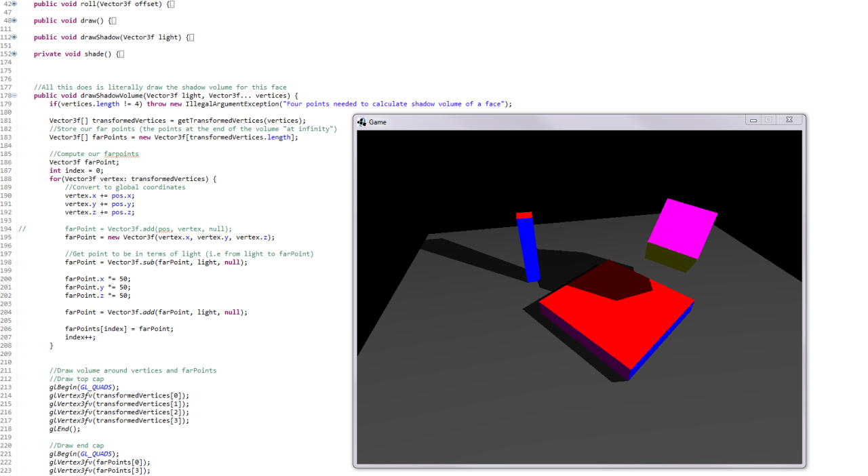Click line number 185 in the gutter
This screenshot has width=868, height=476.
[x=7, y=153]
